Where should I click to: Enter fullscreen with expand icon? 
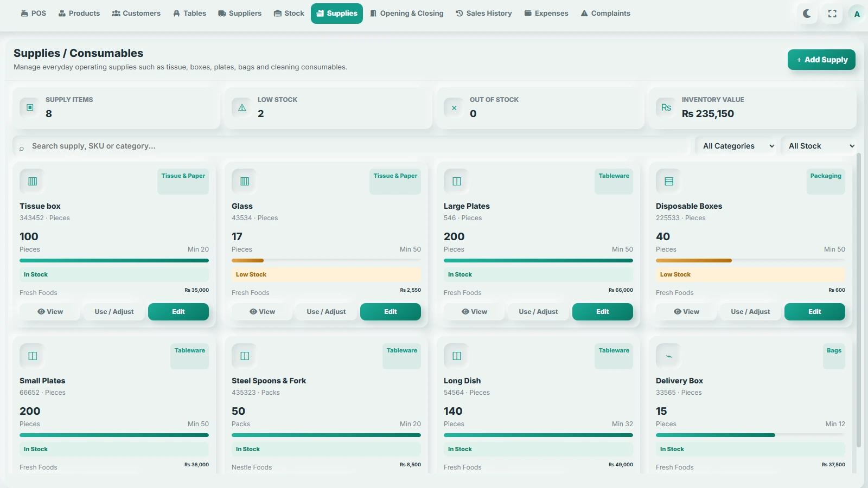pyautogui.click(x=832, y=14)
